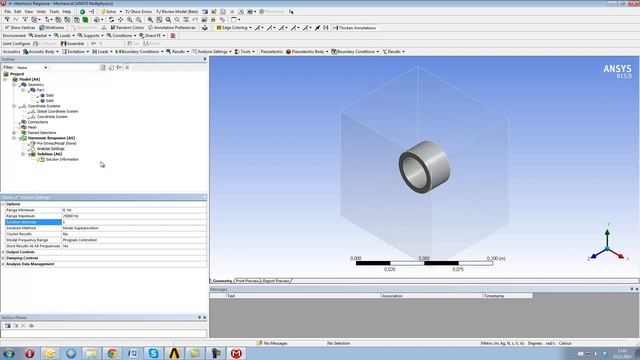Collapse the Coordinate Systems branch

point(14,106)
